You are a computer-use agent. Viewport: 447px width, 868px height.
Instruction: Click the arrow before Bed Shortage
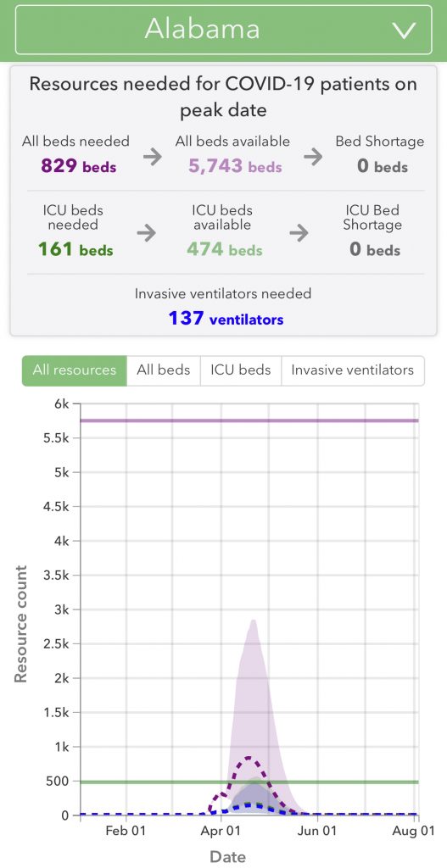313,157
